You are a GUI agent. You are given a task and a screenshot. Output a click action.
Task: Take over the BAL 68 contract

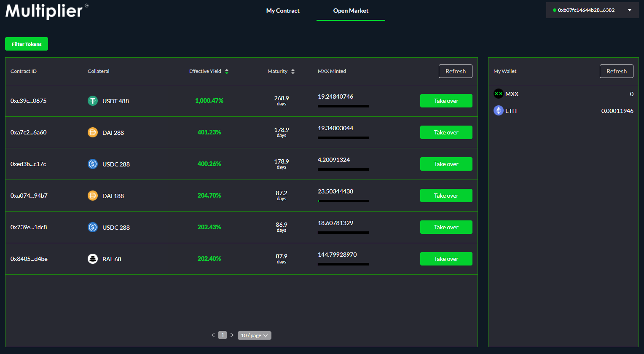coord(446,259)
